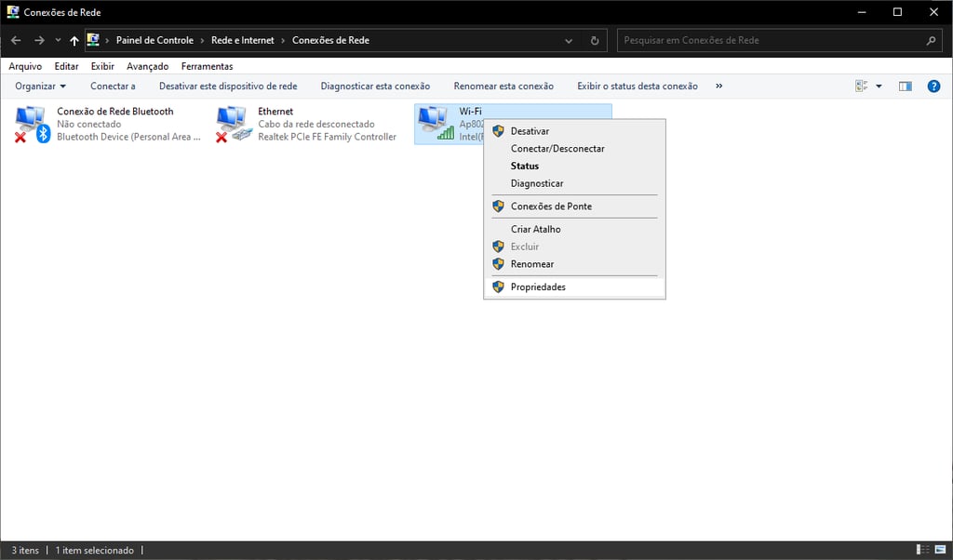Open the Arquivo menu

pyautogui.click(x=25, y=66)
